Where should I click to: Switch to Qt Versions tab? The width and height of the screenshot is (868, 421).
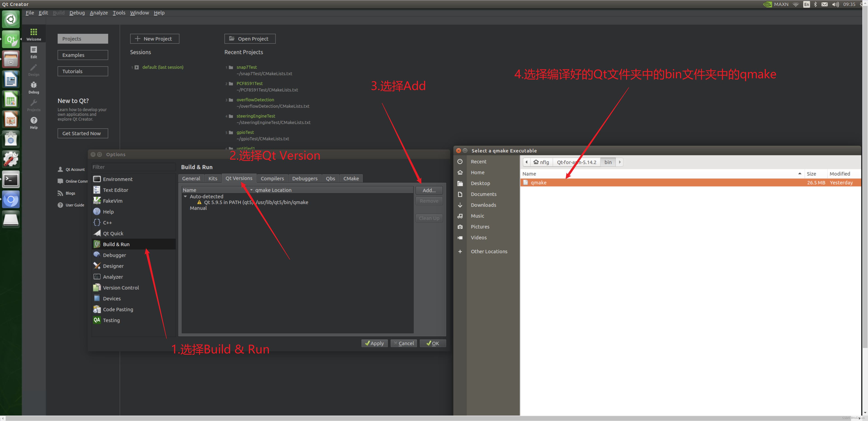point(239,178)
